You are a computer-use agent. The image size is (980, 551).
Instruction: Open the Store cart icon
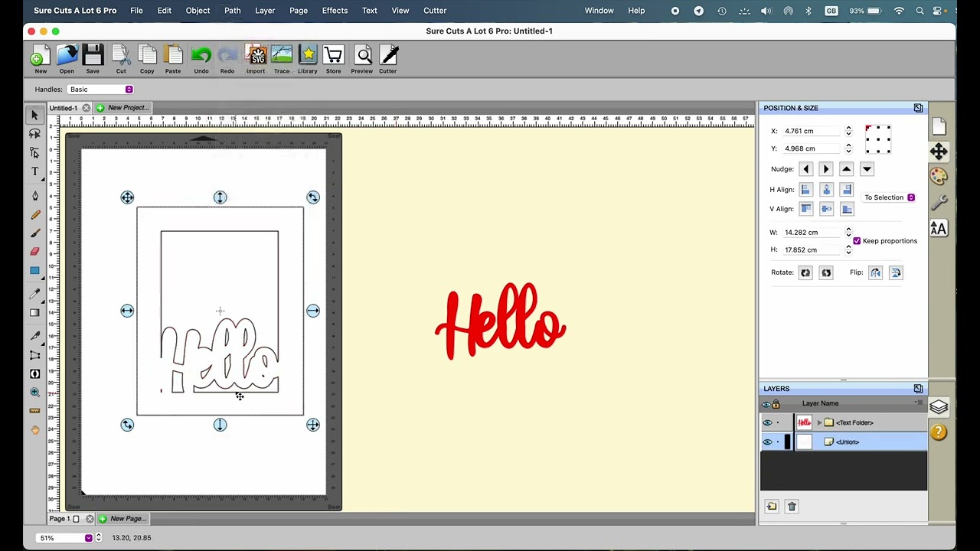(x=333, y=60)
